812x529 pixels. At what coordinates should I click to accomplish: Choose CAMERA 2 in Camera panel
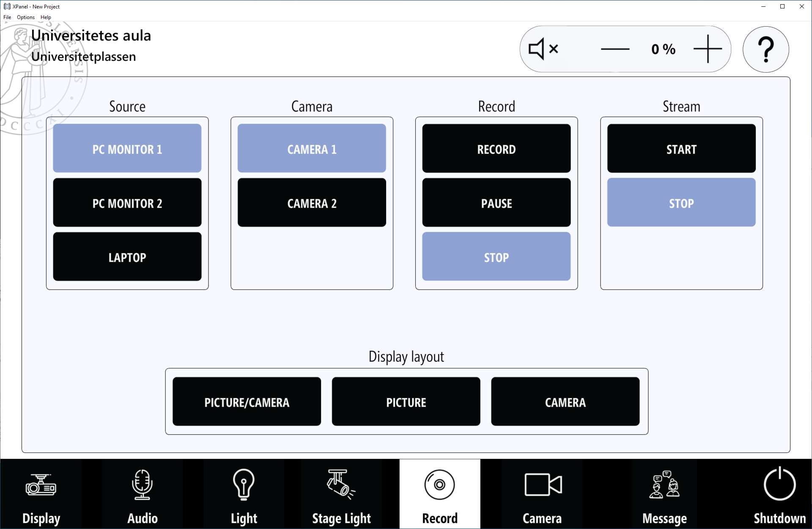(x=312, y=203)
